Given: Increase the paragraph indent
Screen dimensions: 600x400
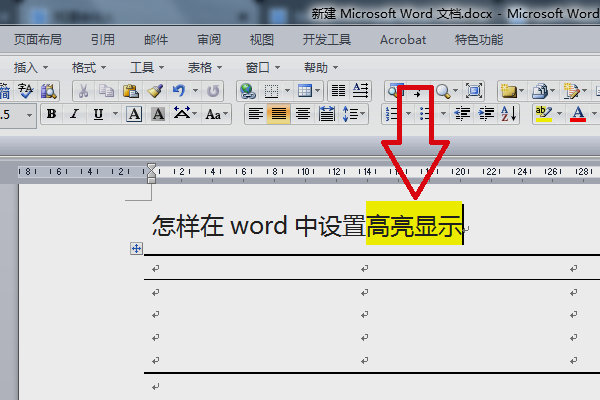Looking at the screenshot, I should pyautogui.click(x=486, y=114).
